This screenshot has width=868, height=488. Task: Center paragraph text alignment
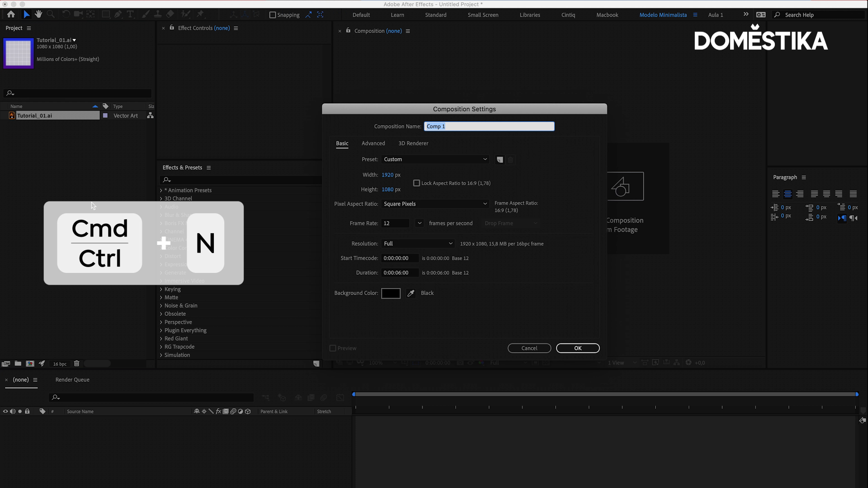click(x=788, y=194)
